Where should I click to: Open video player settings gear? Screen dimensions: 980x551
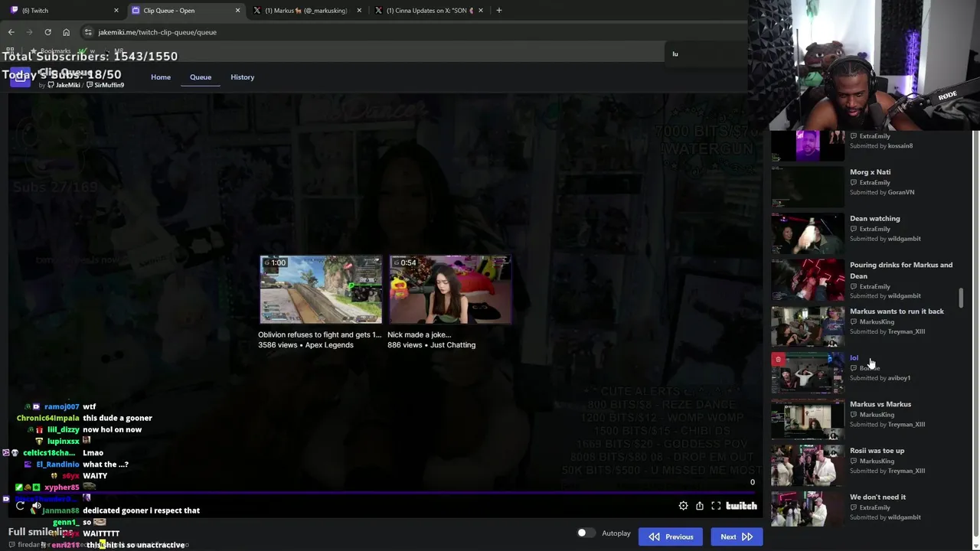pos(683,506)
